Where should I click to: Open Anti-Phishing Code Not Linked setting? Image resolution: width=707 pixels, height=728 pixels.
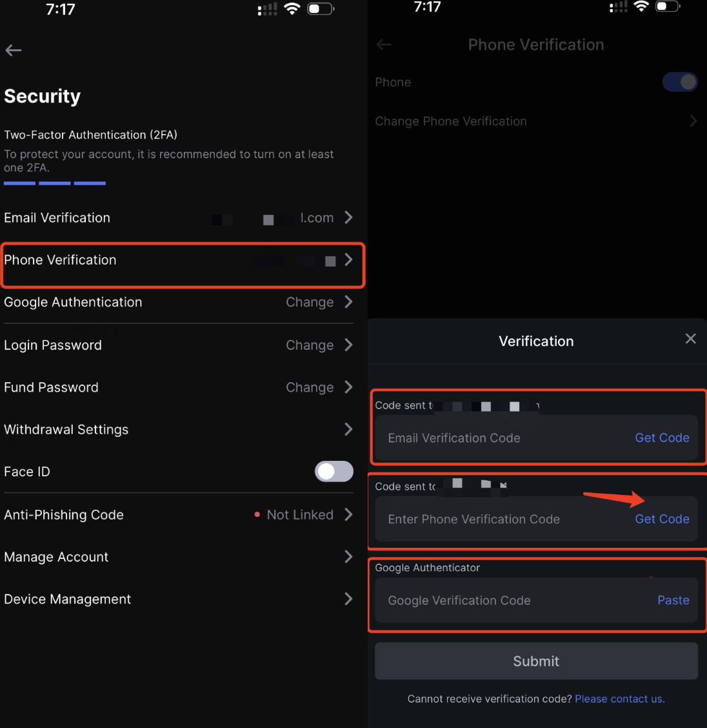[x=300, y=515]
